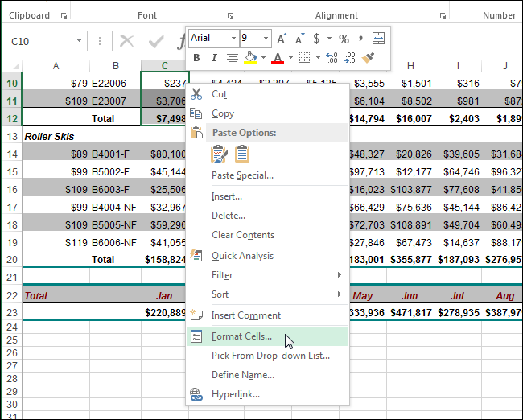The width and height of the screenshot is (523, 420).
Task: Open the Sort submenu
Action: coord(220,294)
